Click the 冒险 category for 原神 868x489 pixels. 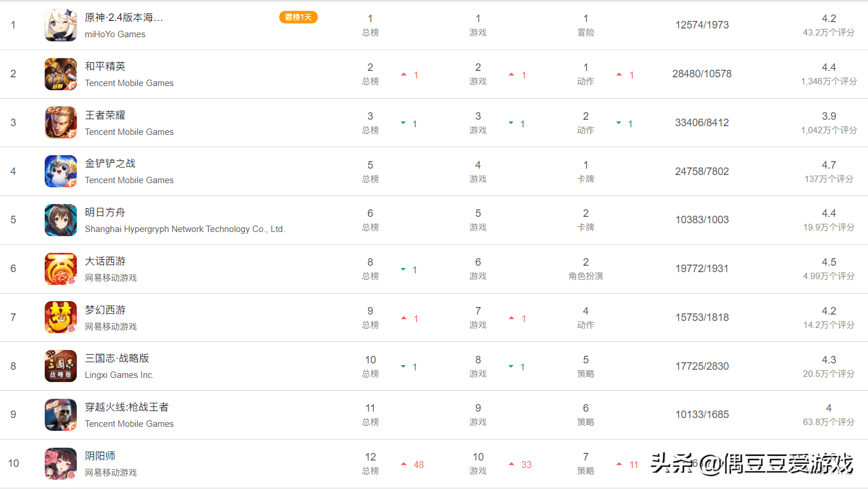point(585,33)
